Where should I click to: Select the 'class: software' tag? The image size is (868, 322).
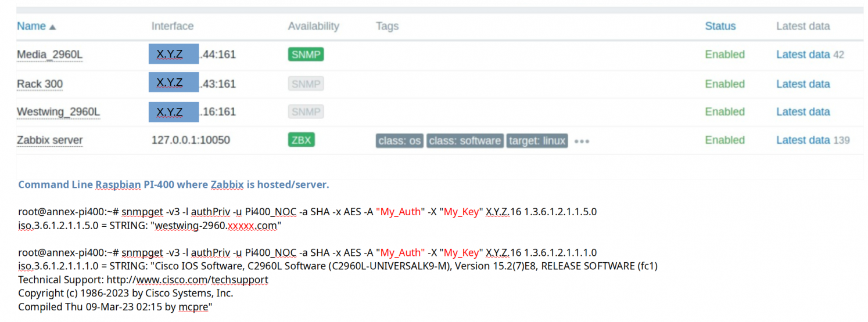click(x=465, y=141)
